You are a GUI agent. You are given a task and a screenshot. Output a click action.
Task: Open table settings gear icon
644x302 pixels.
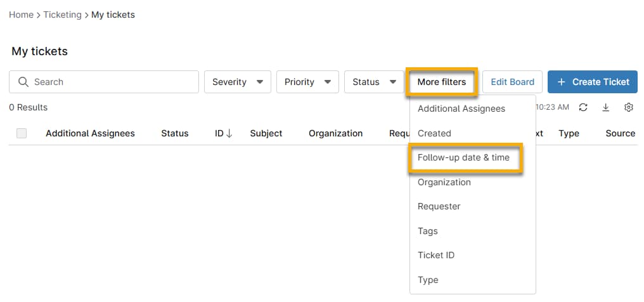coord(629,108)
